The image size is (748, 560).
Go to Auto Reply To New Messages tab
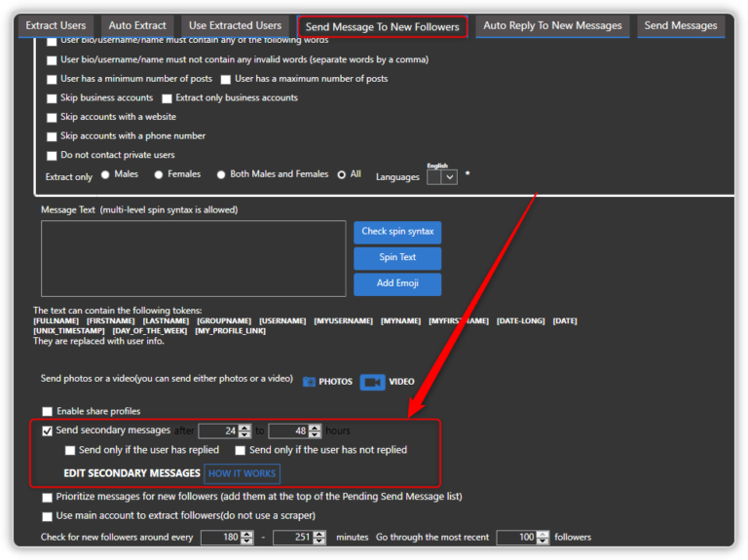[552, 25]
